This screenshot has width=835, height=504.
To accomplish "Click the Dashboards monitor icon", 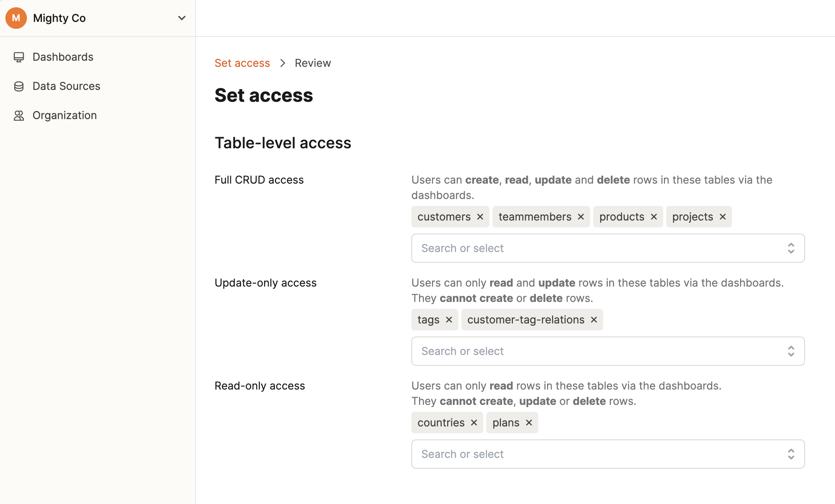I will pos(19,57).
